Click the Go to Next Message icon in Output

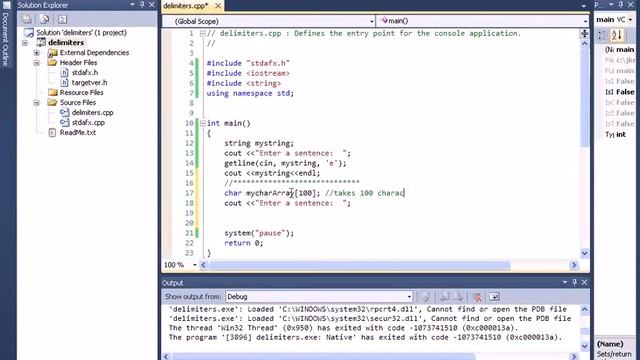[x=458, y=297]
